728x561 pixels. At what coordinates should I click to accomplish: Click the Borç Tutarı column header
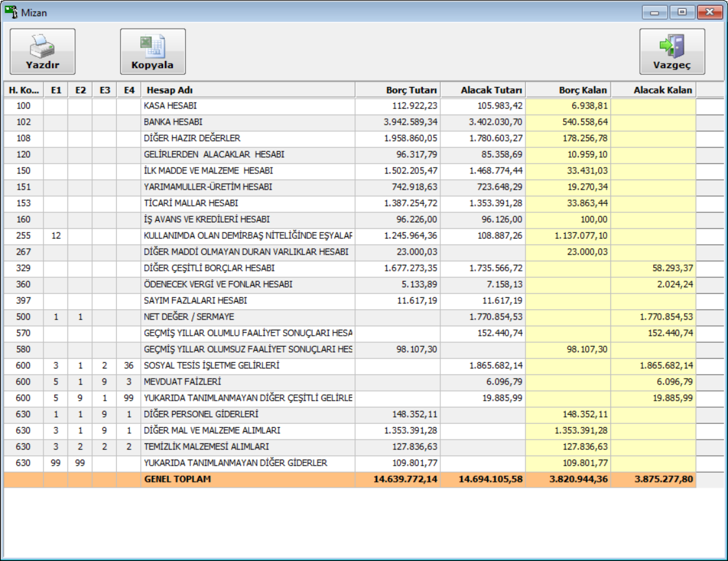click(x=397, y=90)
